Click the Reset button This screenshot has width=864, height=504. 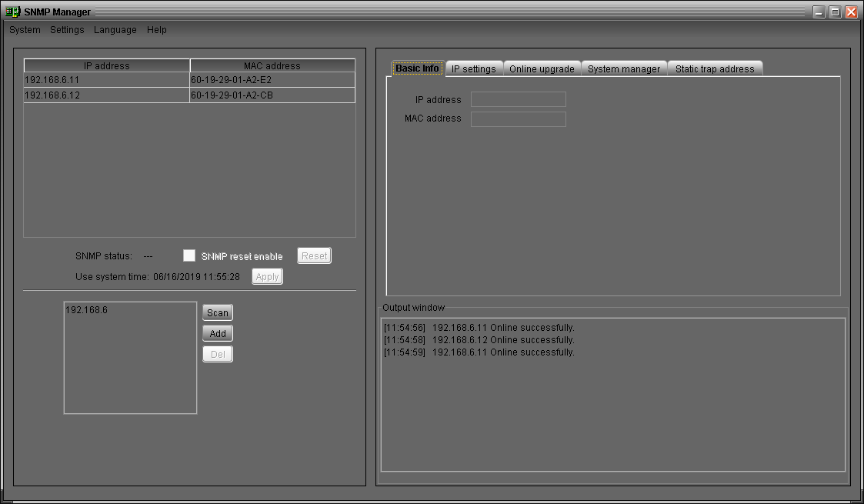pyautogui.click(x=314, y=255)
